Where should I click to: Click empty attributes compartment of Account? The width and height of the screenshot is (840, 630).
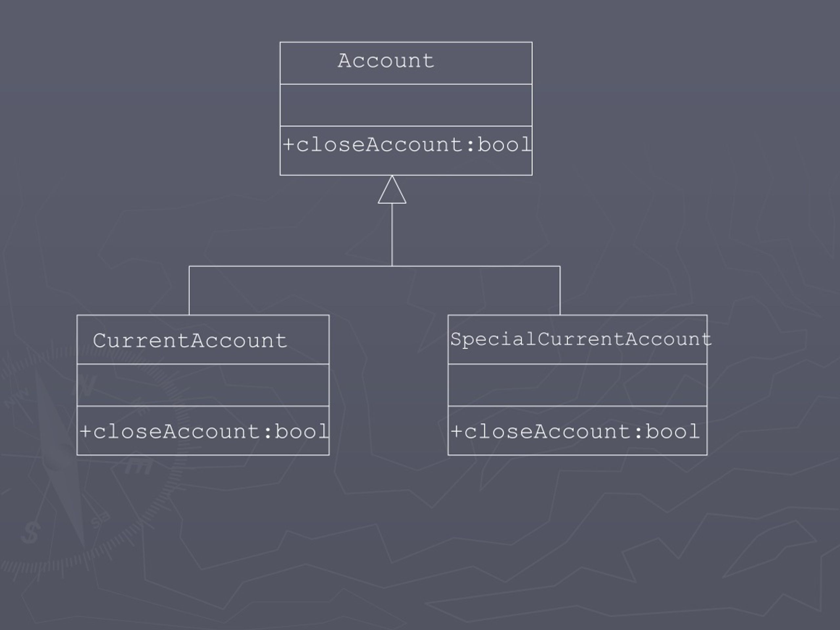pyautogui.click(x=406, y=105)
